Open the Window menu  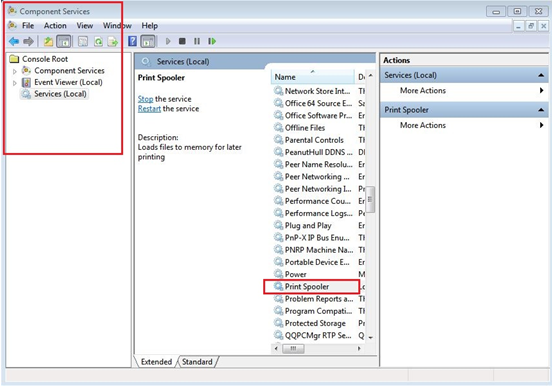pos(117,26)
